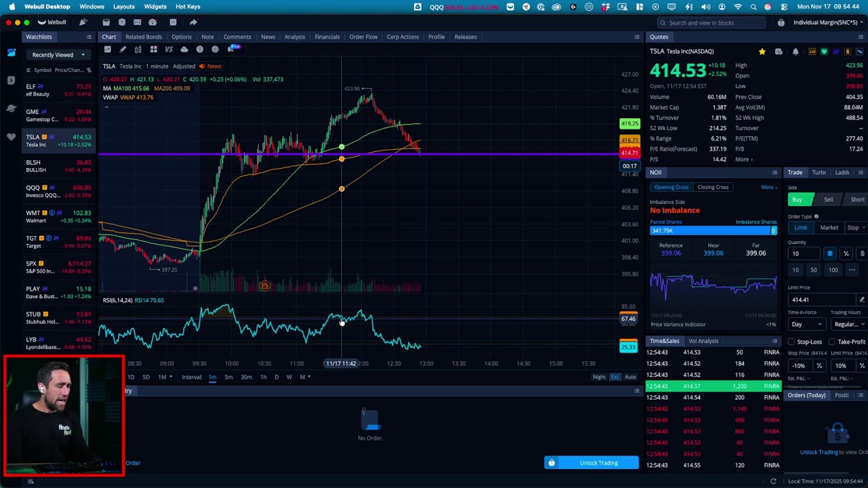Image resolution: width=868 pixels, height=488 pixels.
Task: Click the limit price edit pencil icon
Action: [x=861, y=300]
